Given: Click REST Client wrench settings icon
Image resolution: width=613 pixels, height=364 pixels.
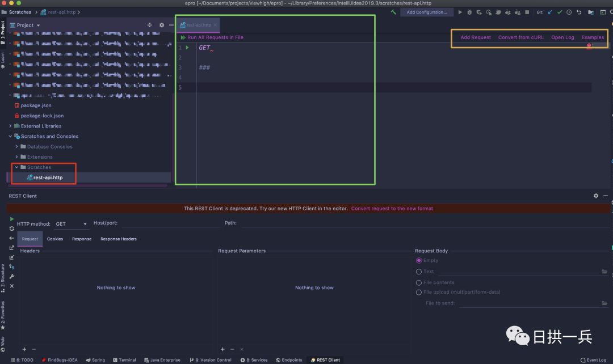Looking at the screenshot, I should pyautogui.click(x=12, y=276).
